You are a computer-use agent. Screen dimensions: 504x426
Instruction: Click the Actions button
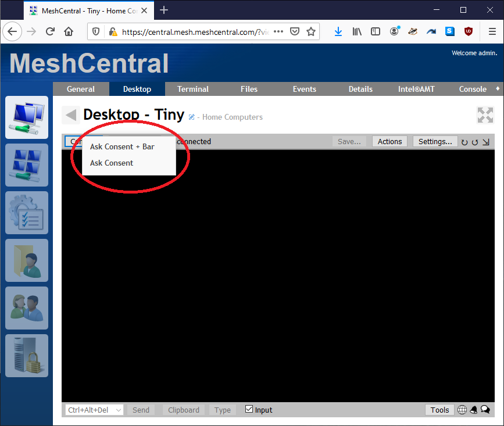coord(389,142)
